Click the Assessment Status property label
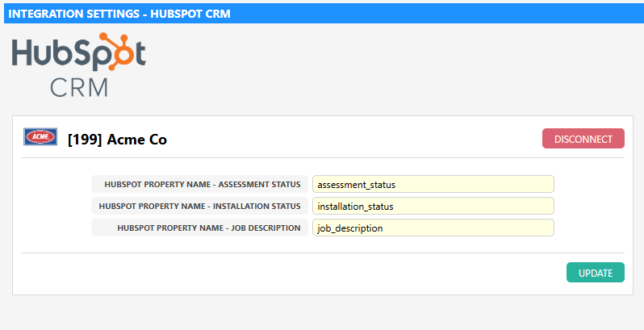644x330 pixels. click(202, 184)
